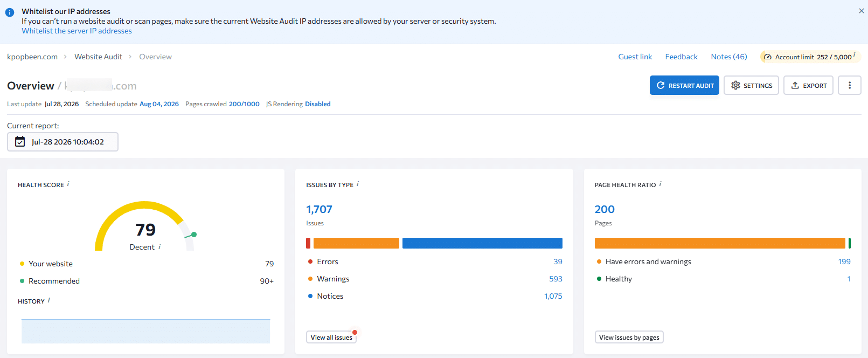Show History info tooltip
This screenshot has width=868, height=358.
click(48, 300)
